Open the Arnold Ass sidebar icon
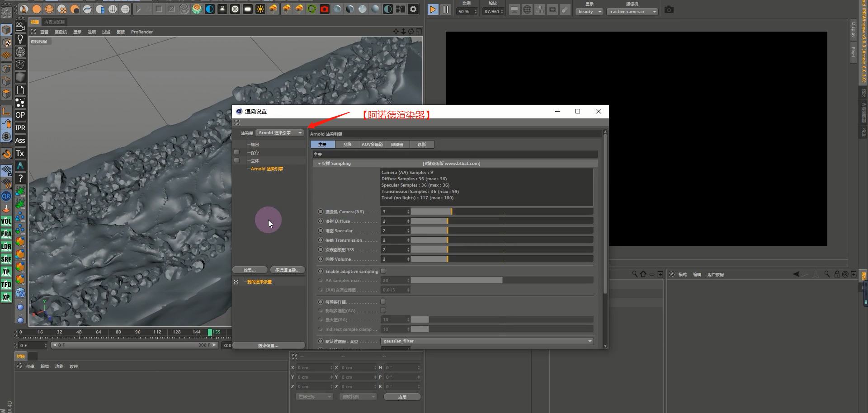Viewport: 868px width, 413px height. click(20, 141)
